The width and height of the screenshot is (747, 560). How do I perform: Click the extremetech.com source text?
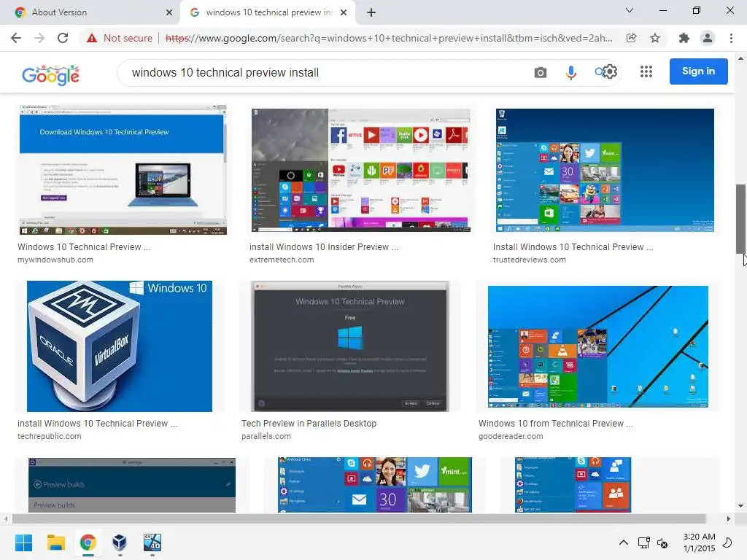(282, 260)
